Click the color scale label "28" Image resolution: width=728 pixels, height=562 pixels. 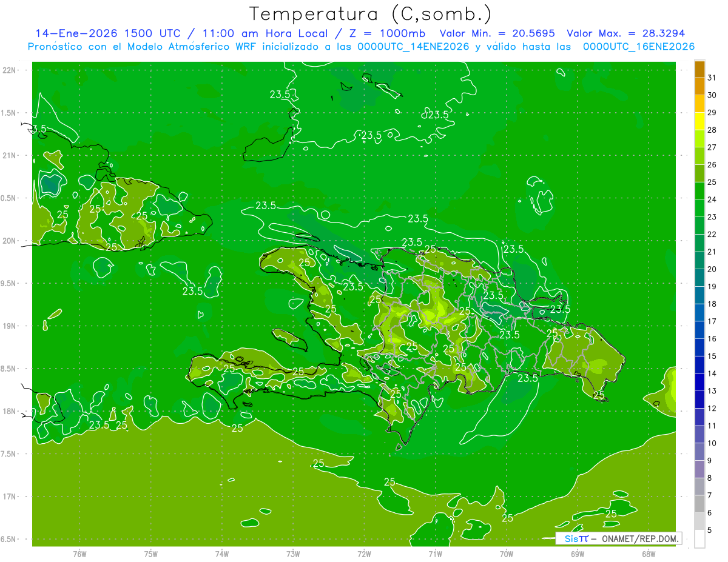coord(712,130)
